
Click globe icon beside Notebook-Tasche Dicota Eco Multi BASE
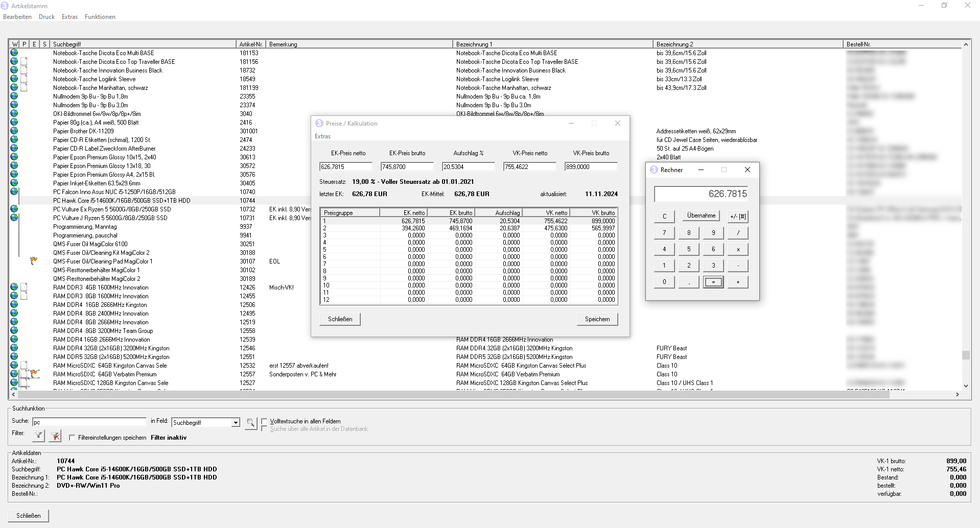click(14, 53)
